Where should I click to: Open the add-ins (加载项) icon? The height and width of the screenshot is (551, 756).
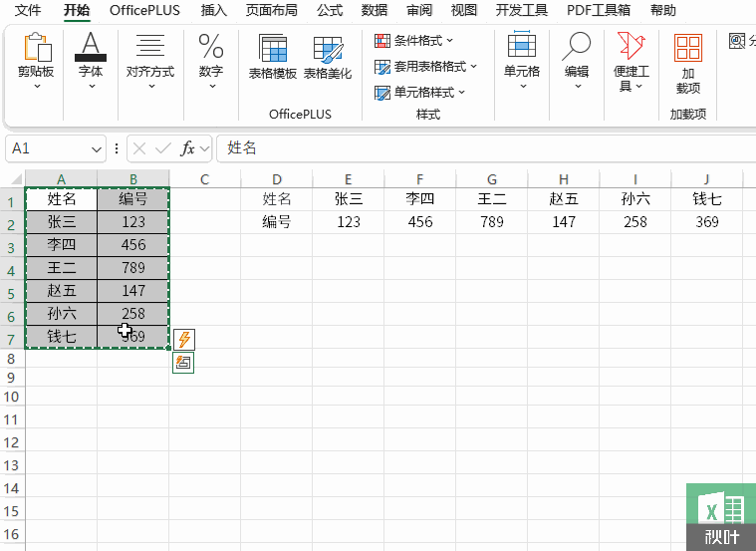point(688,50)
